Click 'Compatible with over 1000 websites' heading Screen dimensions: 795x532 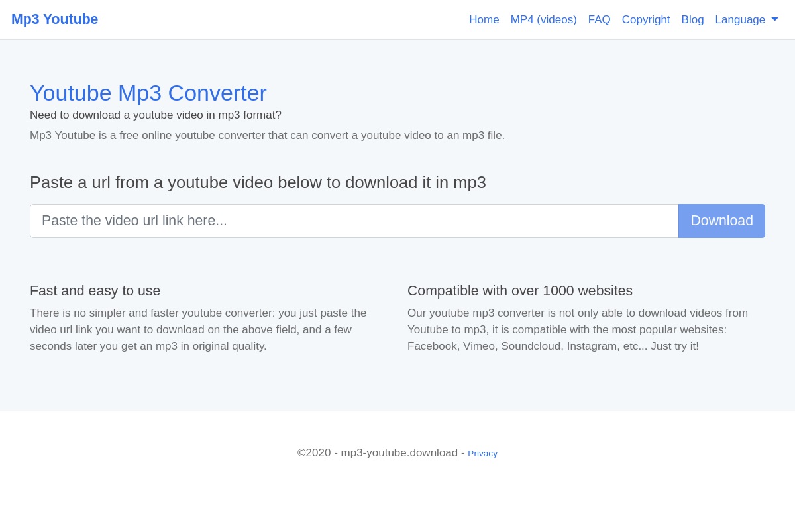pos(520,291)
